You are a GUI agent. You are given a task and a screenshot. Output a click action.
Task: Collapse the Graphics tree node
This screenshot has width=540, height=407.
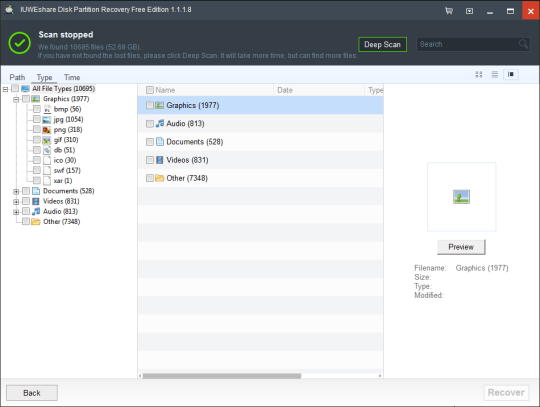tap(16, 100)
